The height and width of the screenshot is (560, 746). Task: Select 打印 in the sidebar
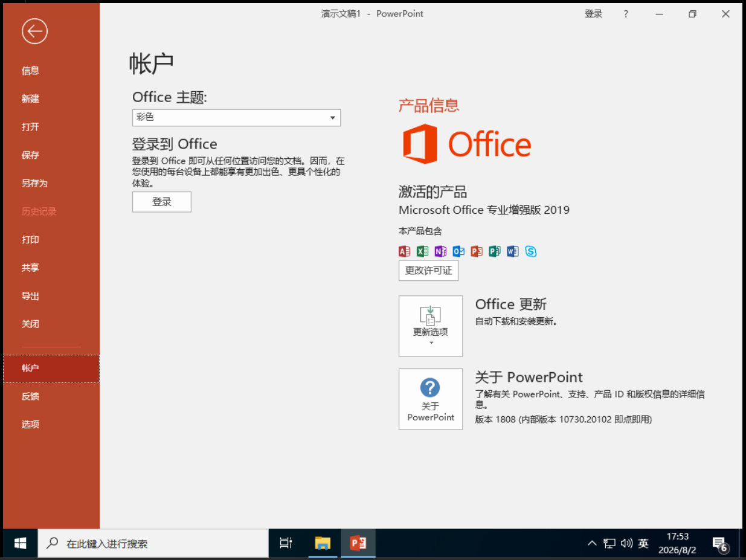(x=51, y=240)
